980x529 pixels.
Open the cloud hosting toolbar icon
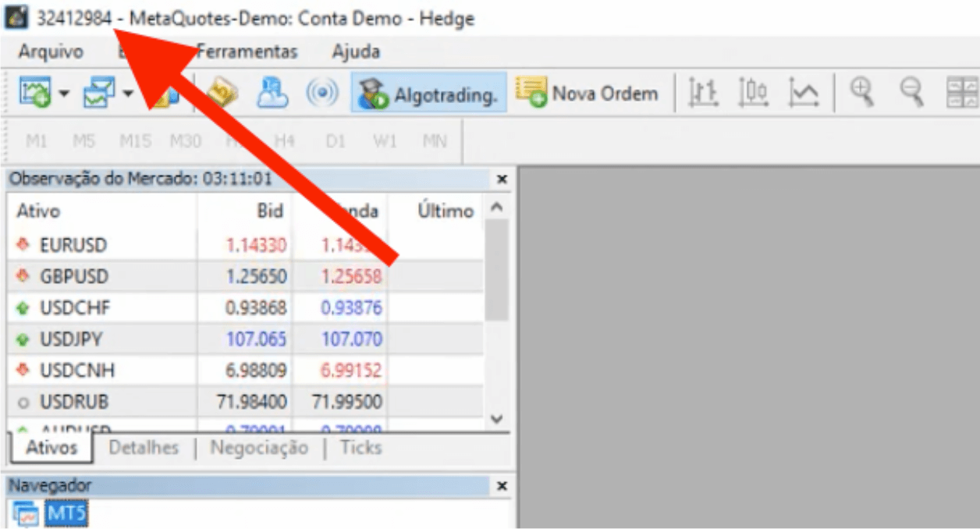coord(272,94)
